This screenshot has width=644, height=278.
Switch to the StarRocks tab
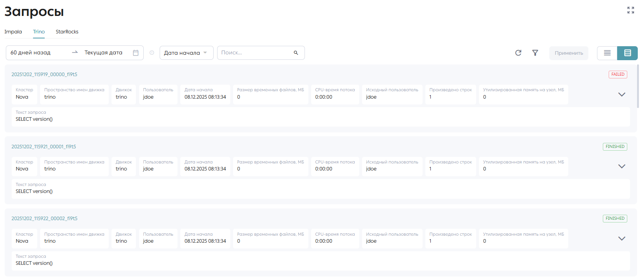(x=67, y=32)
